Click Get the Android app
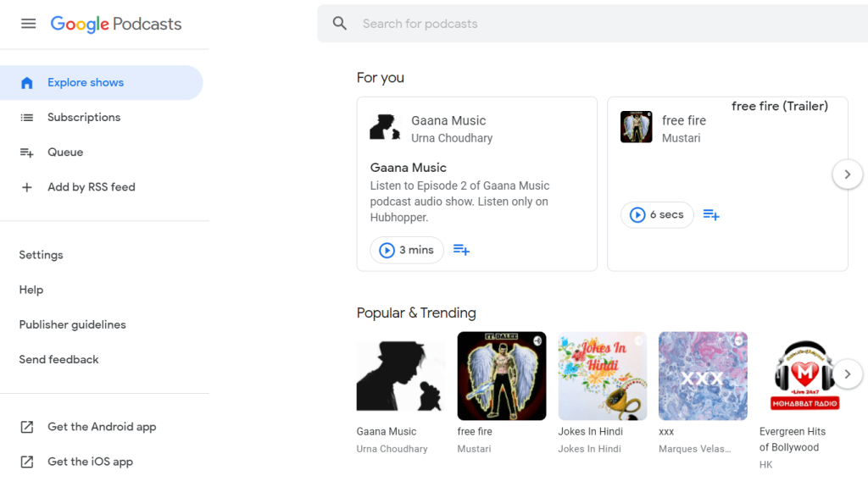This screenshot has height=487, width=868. 102,427
